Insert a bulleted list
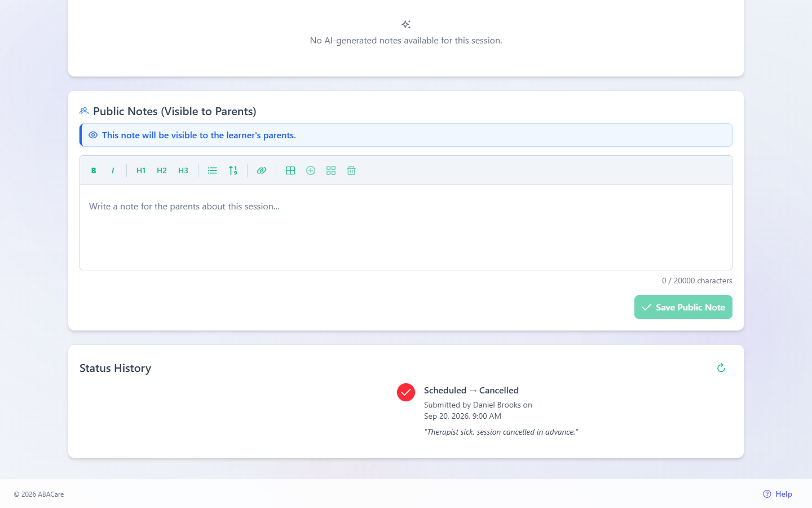 pyautogui.click(x=213, y=170)
